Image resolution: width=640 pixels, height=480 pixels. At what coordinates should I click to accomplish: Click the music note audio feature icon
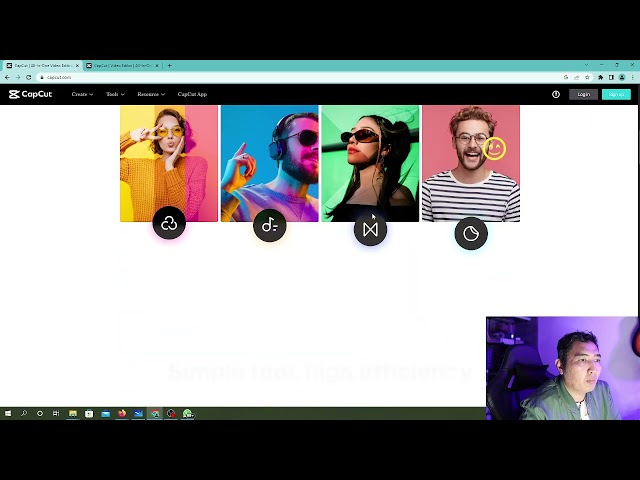click(269, 225)
